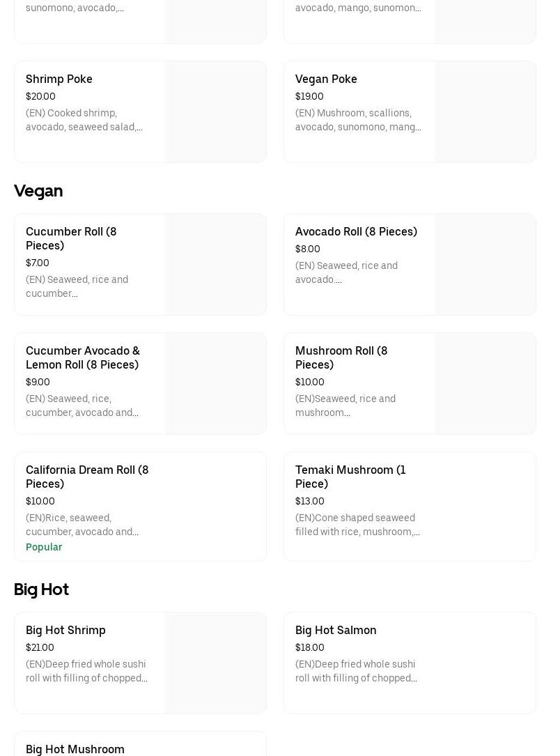This screenshot has width=560, height=756.
Task: Open Cucumber Avocado & Lemon Roll item
Action: click(83, 357)
